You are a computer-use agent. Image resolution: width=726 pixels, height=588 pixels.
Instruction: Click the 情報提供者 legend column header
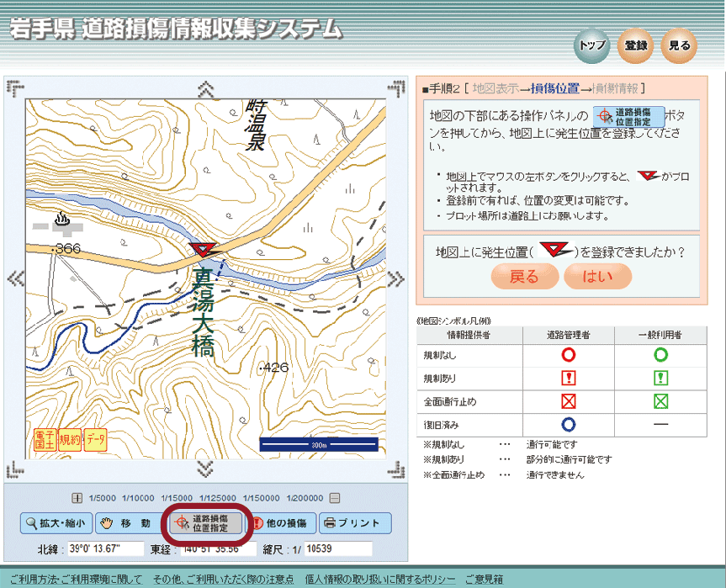tap(469, 335)
